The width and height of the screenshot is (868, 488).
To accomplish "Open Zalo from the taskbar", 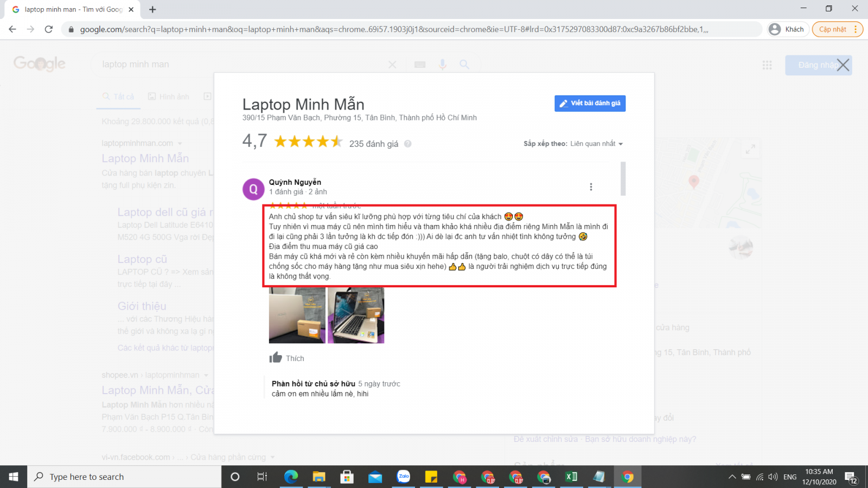I will (x=404, y=477).
